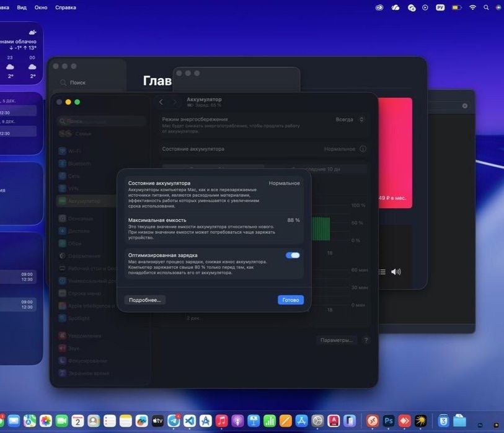Click the Siri menu bar icon
Viewport: 504px width, 433px height.
499,7
